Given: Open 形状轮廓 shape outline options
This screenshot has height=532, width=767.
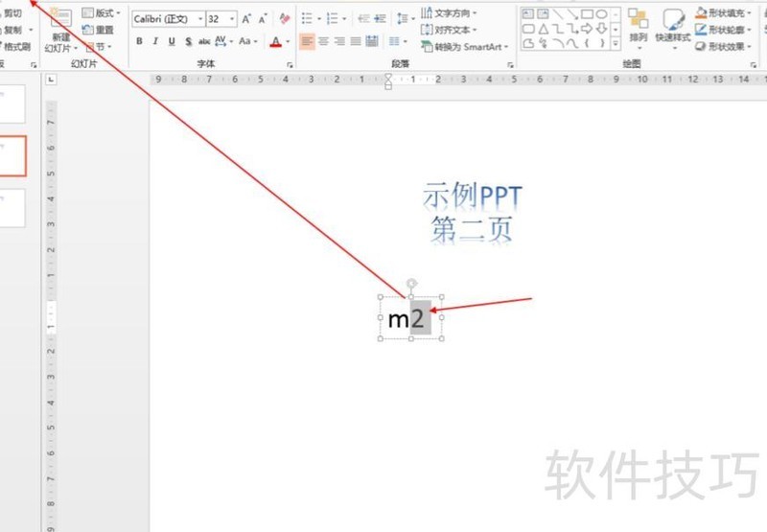Looking at the screenshot, I should 724,30.
